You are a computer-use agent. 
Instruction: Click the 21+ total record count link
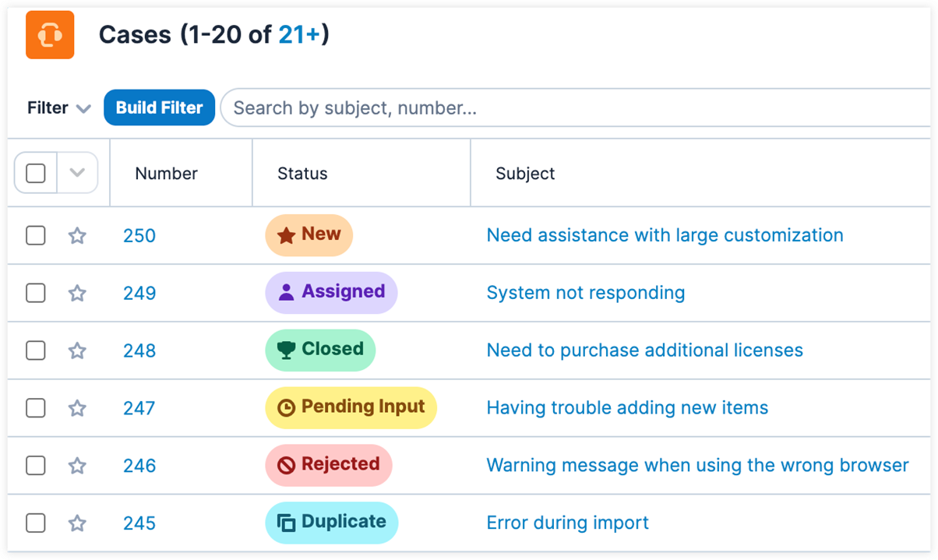[299, 35]
